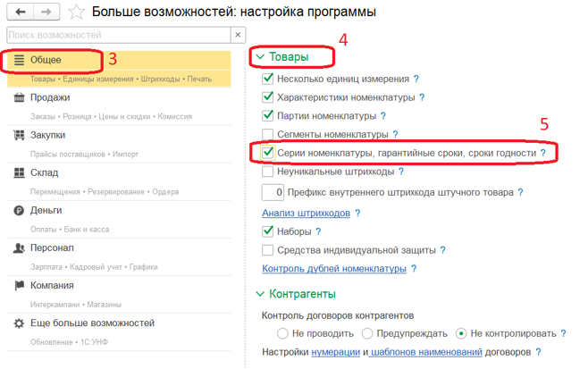The image size is (588, 369).
Task: Collapse the Контрагенты section
Action: click(x=261, y=294)
